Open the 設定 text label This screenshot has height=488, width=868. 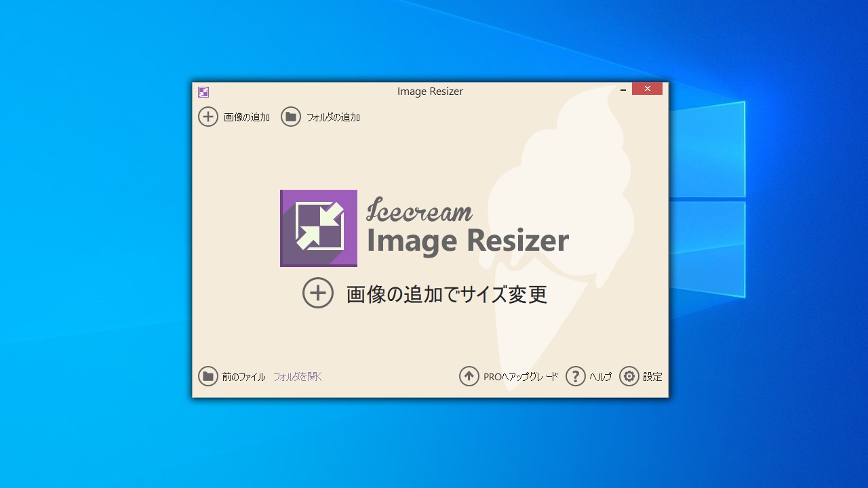pos(652,377)
